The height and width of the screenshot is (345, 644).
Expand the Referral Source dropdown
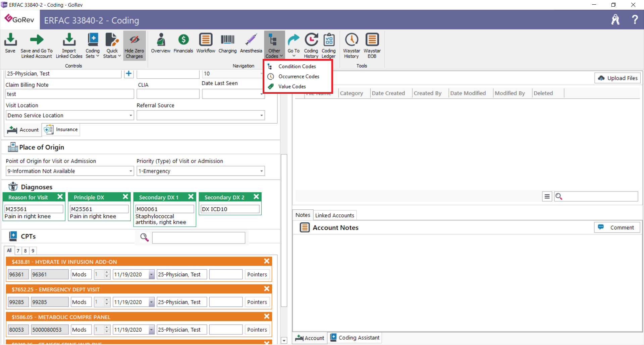(261, 116)
